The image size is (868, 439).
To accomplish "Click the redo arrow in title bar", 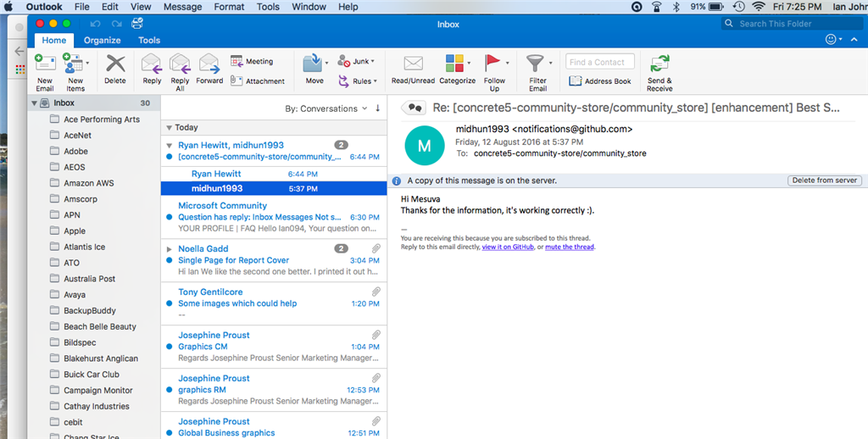I will [116, 24].
